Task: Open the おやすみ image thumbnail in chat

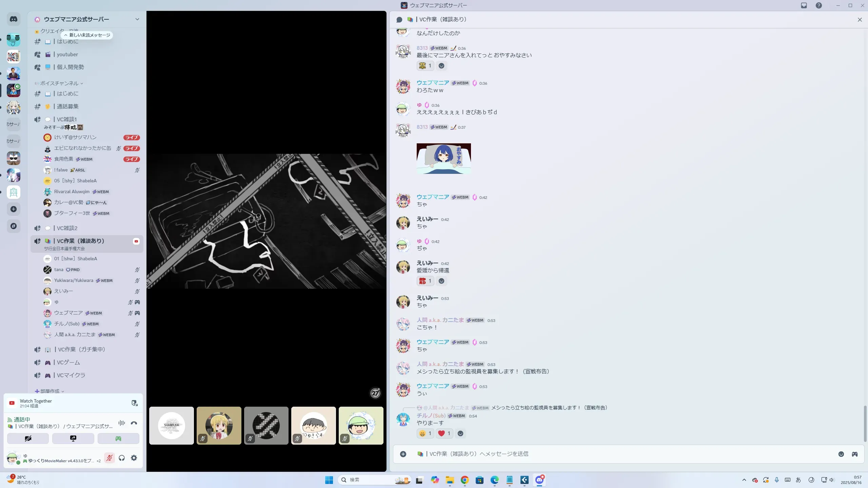Action: click(443, 159)
